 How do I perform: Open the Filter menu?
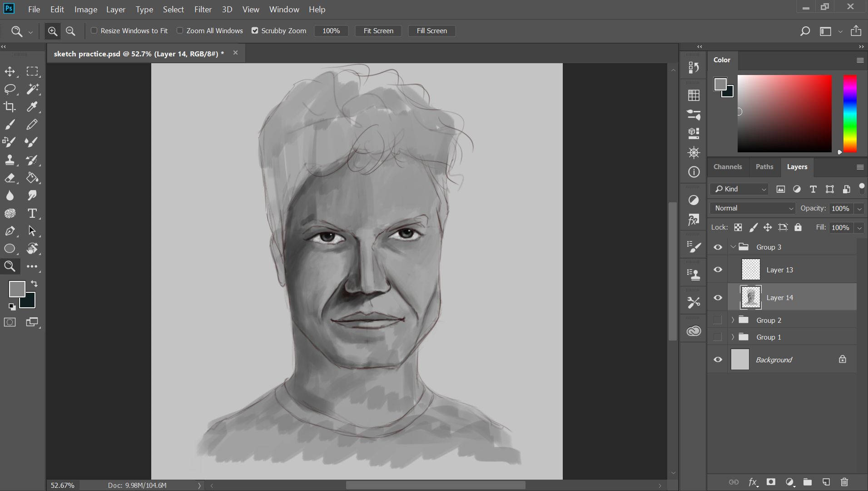pyautogui.click(x=203, y=9)
